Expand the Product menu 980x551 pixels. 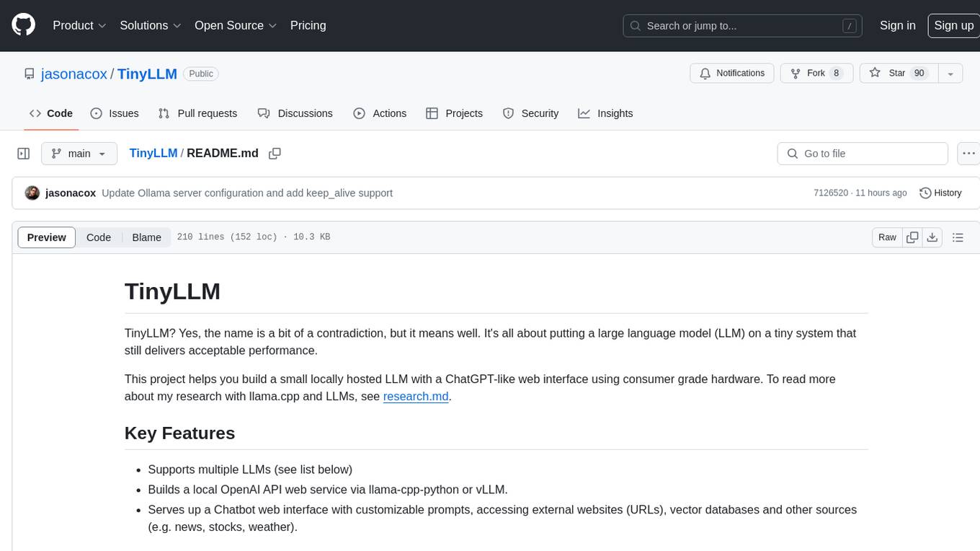(x=80, y=25)
